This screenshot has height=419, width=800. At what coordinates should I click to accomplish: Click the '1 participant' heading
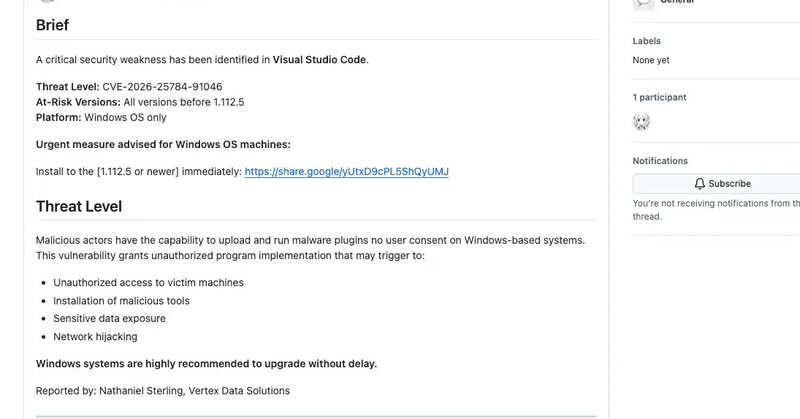click(659, 98)
